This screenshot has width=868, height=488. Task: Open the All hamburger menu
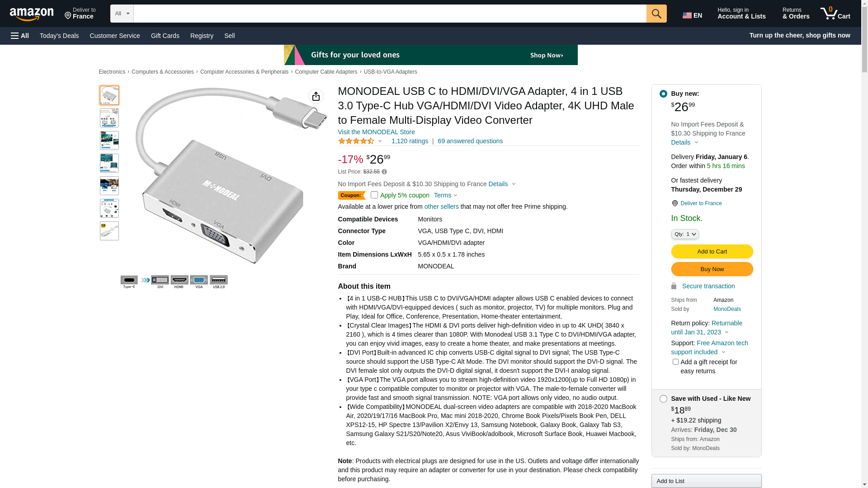coord(20,36)
